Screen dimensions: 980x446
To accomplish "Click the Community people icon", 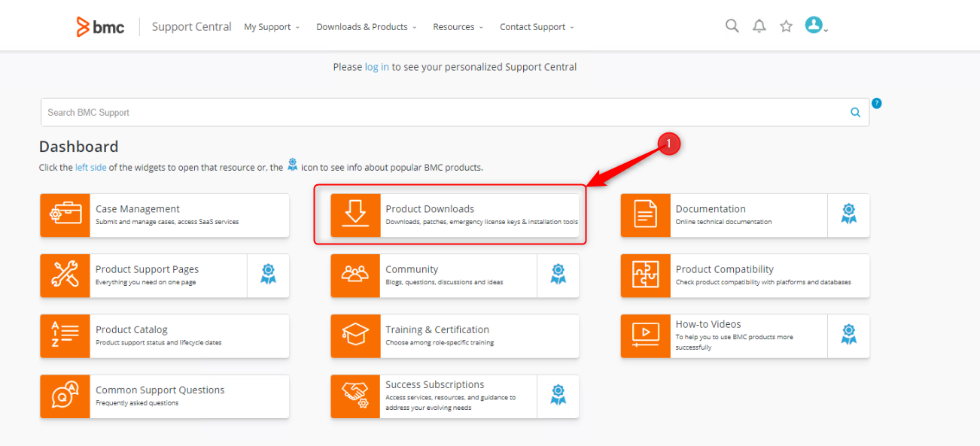I will click(x=355, y=275).
